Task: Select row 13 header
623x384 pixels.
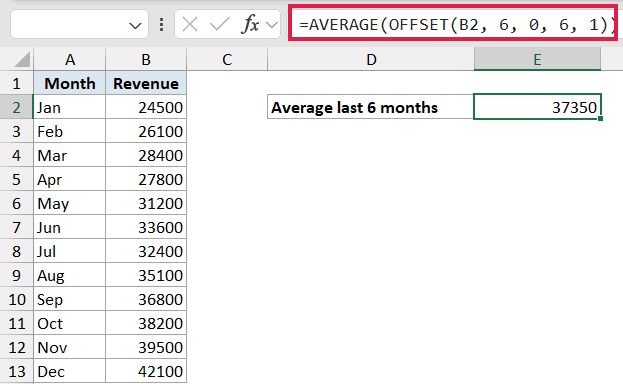Action: point(16,371)
